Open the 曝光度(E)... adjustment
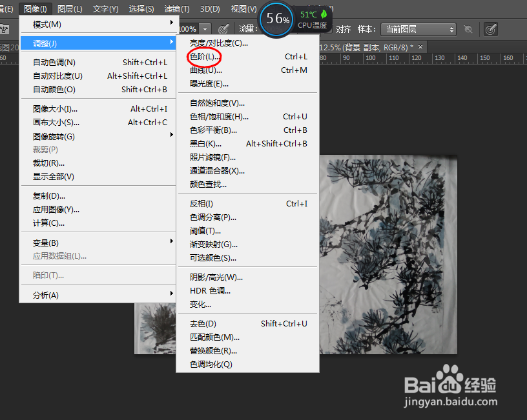 click(248, 84)
